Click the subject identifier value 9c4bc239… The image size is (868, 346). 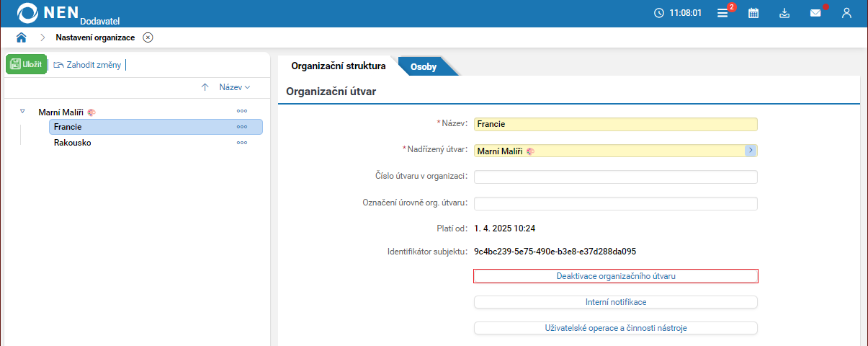(x=555, y=252)
